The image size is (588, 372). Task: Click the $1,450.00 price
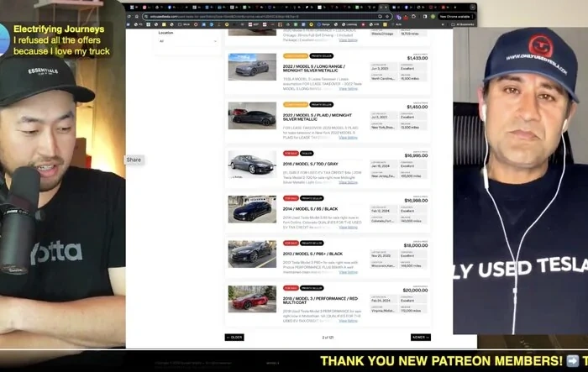(417, 107)
